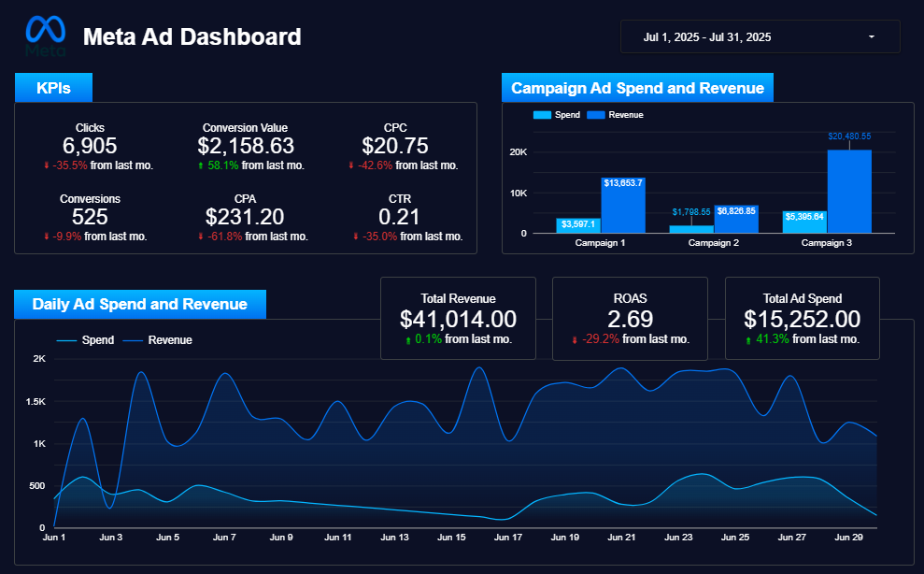Click the Total Revenue $41,014.00 scorecard
The height and width of the screenshot is (574, 924).
point(458,319)
